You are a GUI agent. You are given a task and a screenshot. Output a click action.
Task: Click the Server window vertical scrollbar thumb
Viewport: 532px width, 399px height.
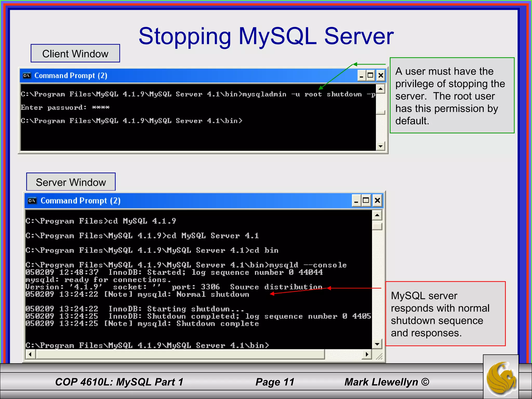pyautogui.click(x=377, y=227)
